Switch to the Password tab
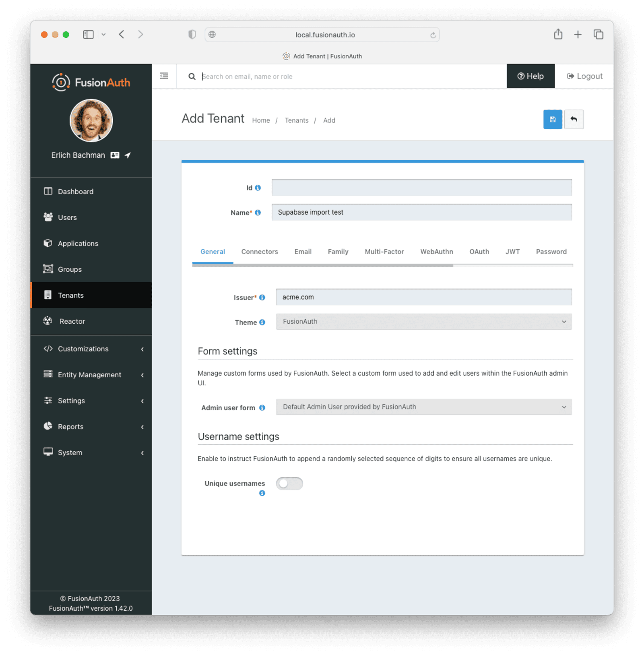The height and width of the screenshot is (655, 644). click(551, 252)
